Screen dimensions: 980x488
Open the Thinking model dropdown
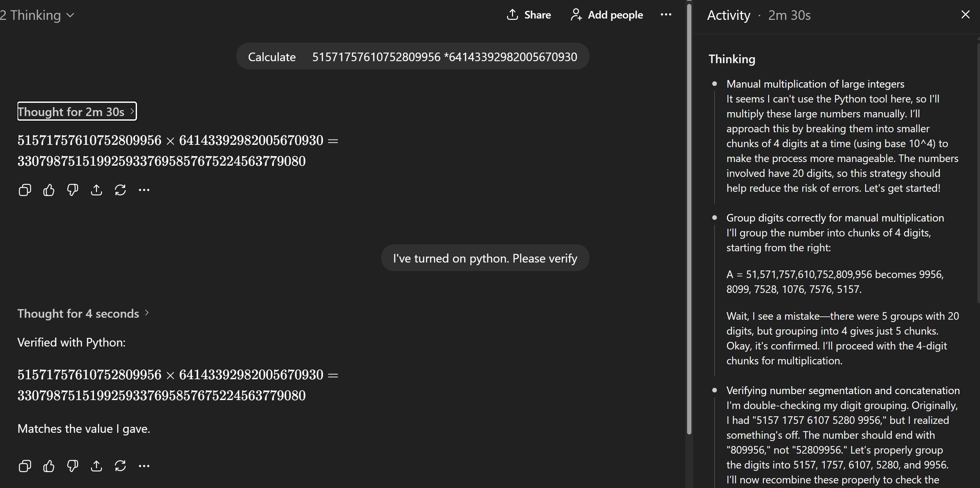coord(37,15)
